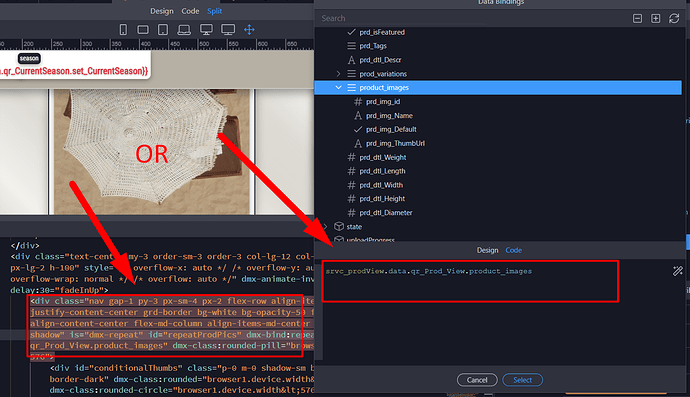The width and height of the screenshot is (690, 397).
Task: Click the Cancel button
Action: (x=477, y=380)
